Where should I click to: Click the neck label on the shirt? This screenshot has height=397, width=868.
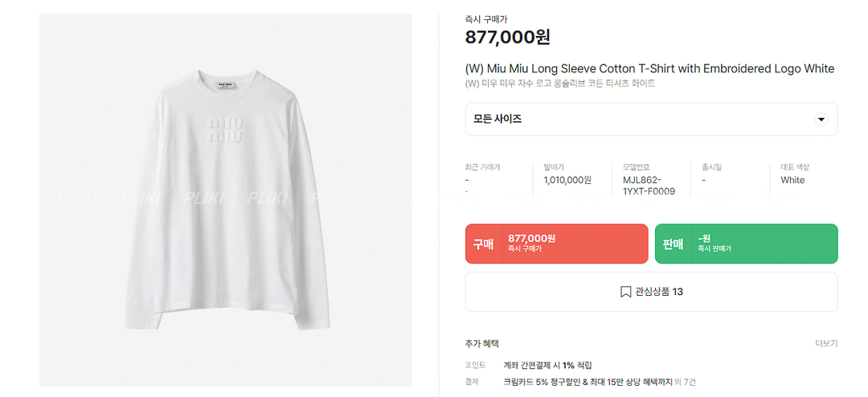coord(223,82)
